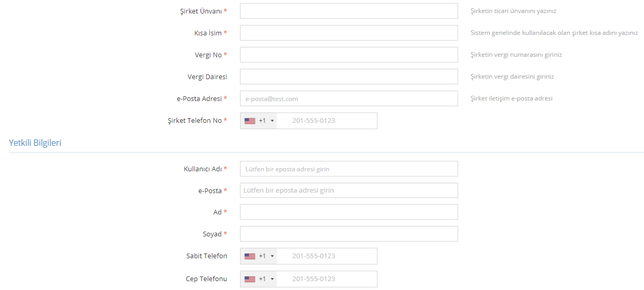Select the Cep Telefonu number field
The height and width of the screenshot is (290, 644).
point(327,279)
